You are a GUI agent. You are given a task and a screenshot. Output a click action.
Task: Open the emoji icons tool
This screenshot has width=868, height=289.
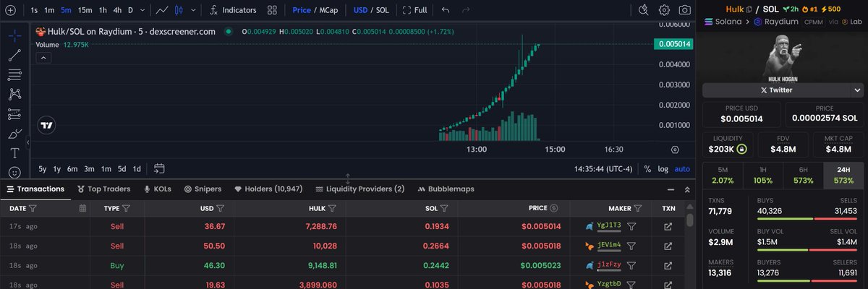coord(14,173)
